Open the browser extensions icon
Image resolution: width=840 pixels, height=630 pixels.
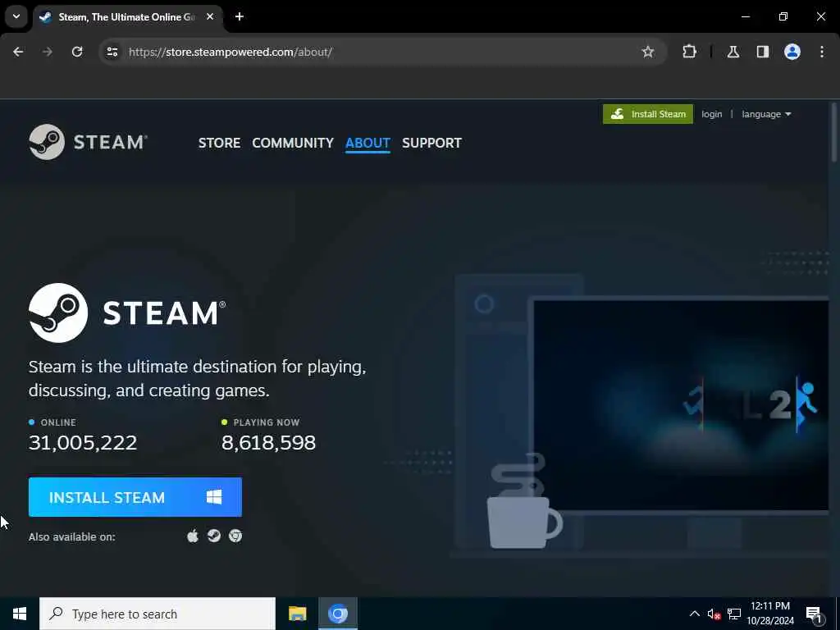(689, 52)
